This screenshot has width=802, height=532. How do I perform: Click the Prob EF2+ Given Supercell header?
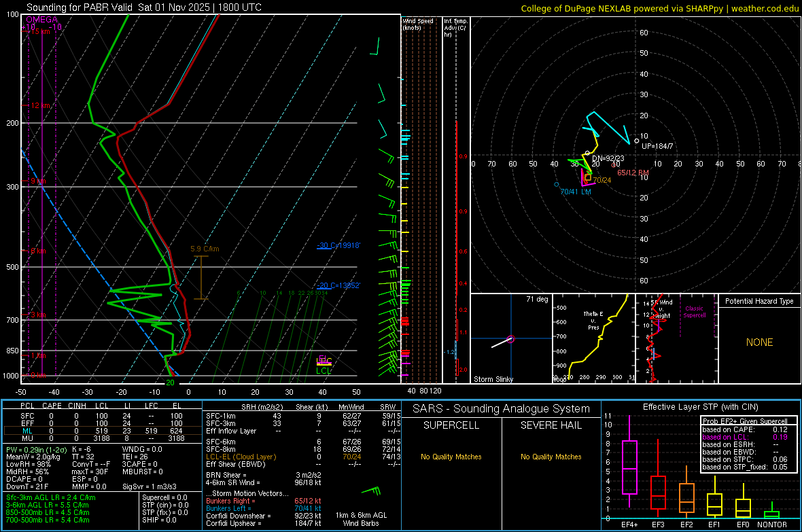point(745,421)
